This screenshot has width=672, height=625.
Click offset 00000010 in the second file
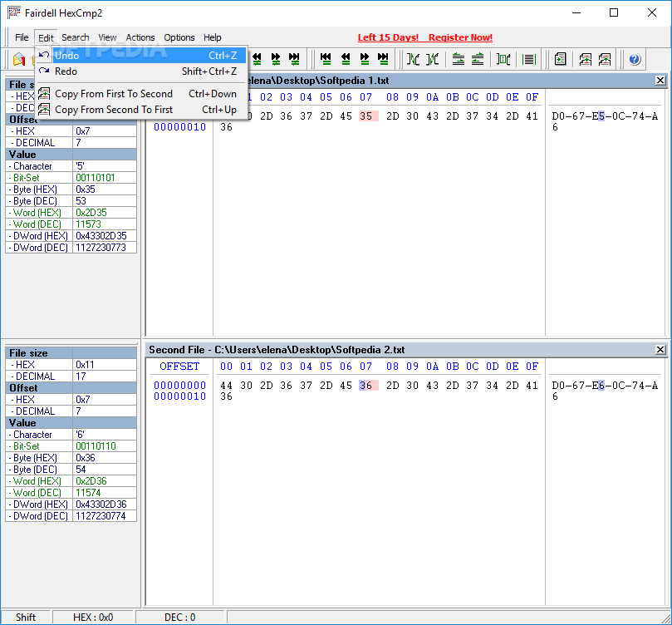coord(180,396)
